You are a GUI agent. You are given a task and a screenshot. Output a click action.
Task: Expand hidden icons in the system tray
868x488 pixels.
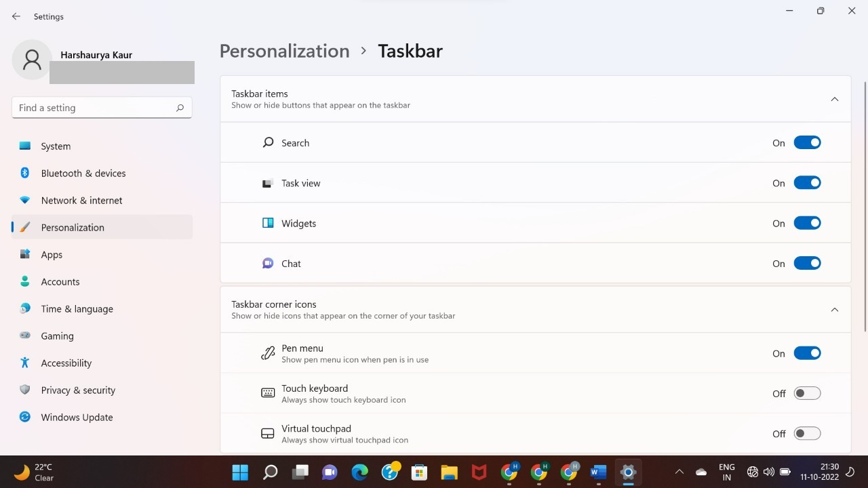[x=679, y=471]
